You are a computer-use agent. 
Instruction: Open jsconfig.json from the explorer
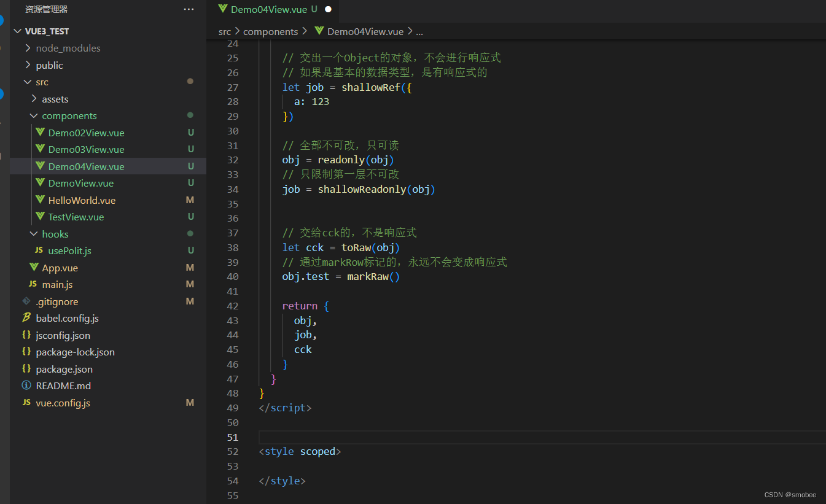[x=63, y=335]
